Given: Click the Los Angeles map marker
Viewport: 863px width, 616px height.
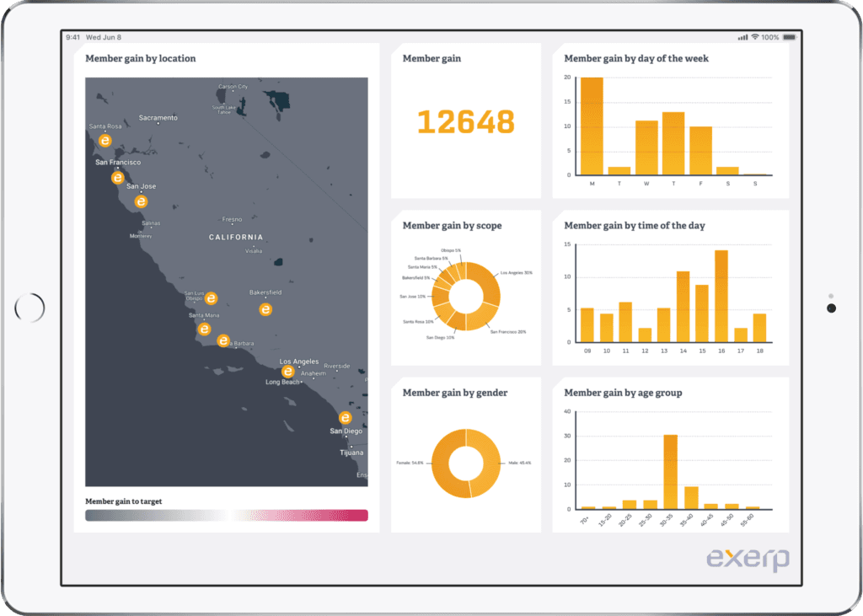Looking at the screenshot, I should [287, 372].
